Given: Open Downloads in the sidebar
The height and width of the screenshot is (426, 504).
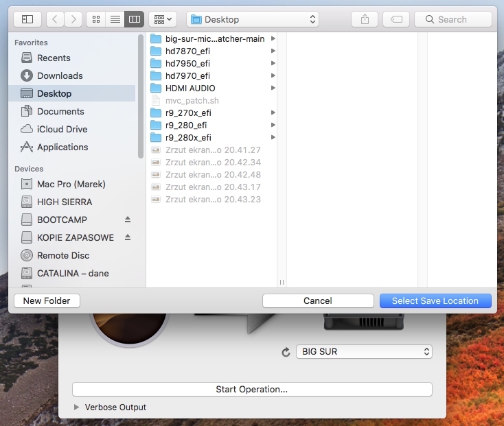Looking at the screenshot, I should coord(72,75).
